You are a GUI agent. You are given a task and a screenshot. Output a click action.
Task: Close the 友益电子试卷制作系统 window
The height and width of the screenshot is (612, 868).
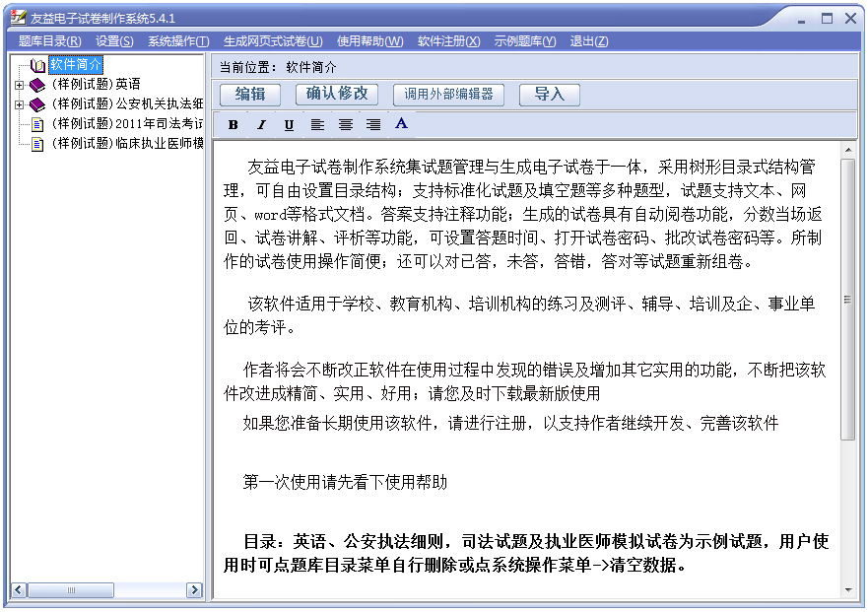pyautogui.click(x=851, y=19)
